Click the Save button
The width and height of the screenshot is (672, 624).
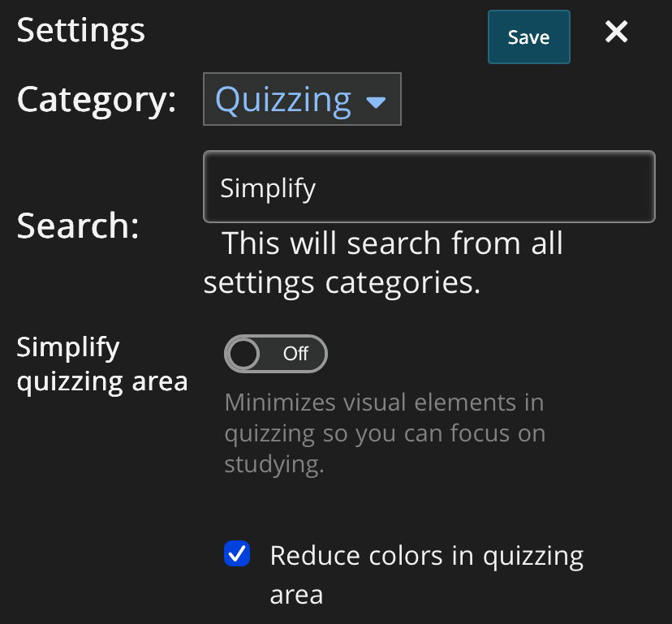pos(528,37)
